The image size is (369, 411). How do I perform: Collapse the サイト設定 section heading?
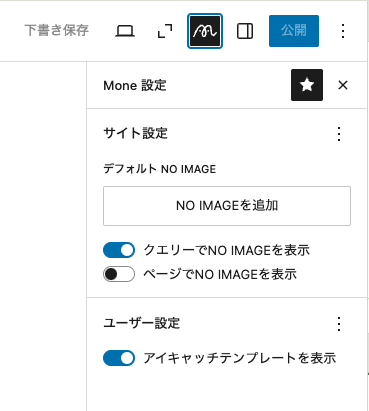click(135, 133)
